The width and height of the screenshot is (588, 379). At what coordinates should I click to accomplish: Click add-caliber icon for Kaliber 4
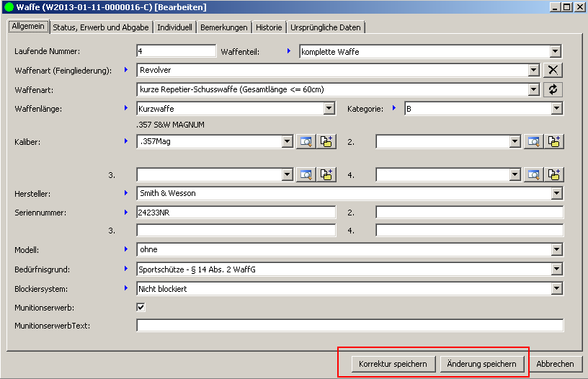[554, 174]
